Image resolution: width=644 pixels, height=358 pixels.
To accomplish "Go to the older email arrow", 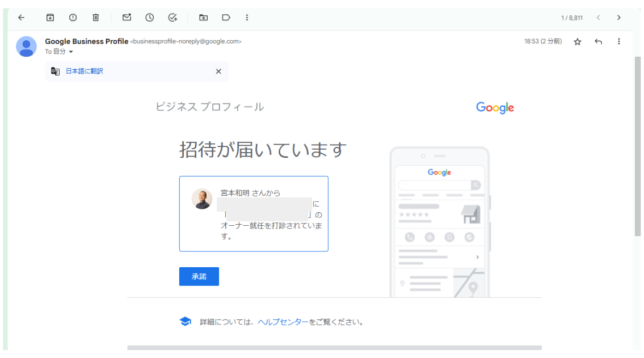I will point(618,18).
